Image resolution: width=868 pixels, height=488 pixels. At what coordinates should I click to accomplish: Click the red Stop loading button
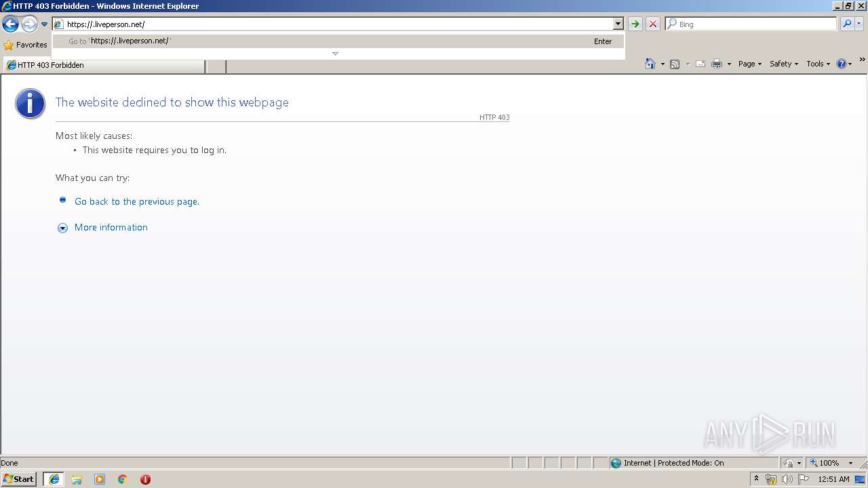tap(652, 24)
